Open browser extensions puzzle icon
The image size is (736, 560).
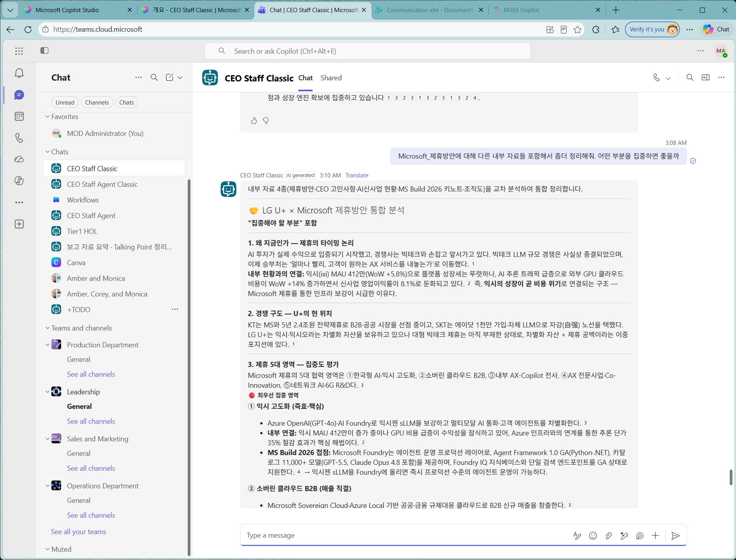(596, 29)
